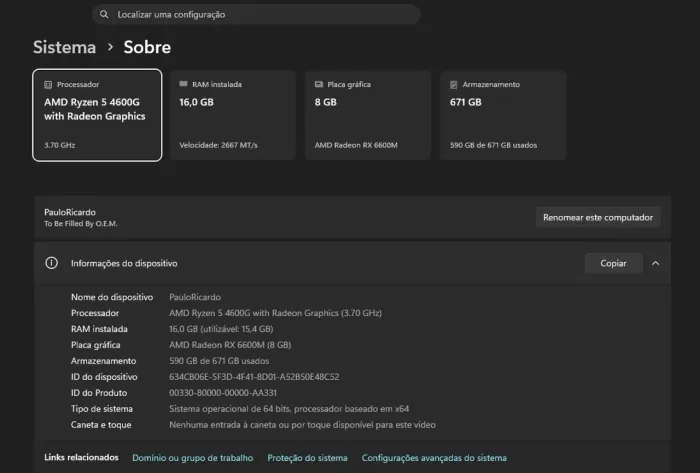Click Renomear este computador button
Viewport: 700px width, 473px height.
point(598,217)
